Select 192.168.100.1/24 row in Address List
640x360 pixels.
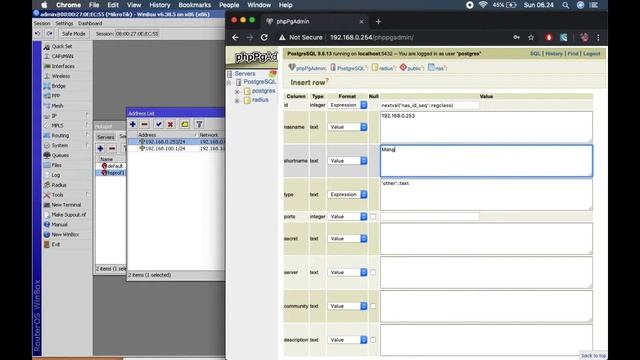tap(176, 149)
